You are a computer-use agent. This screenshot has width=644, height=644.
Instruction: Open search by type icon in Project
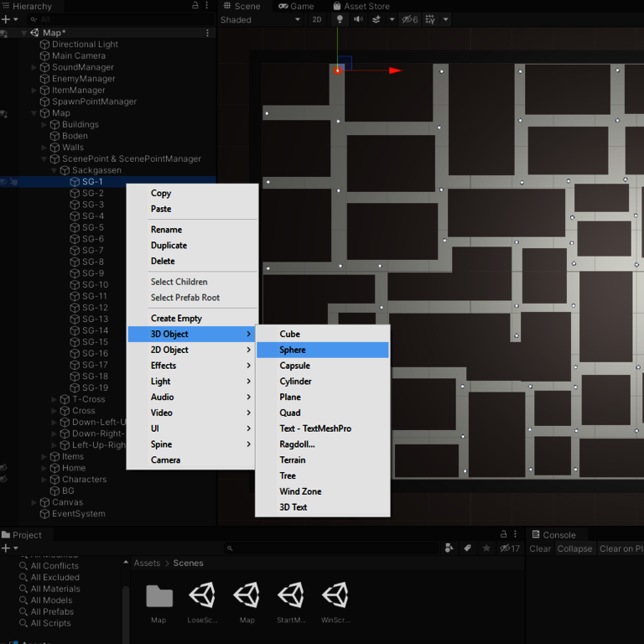click(x=449, y=548)
